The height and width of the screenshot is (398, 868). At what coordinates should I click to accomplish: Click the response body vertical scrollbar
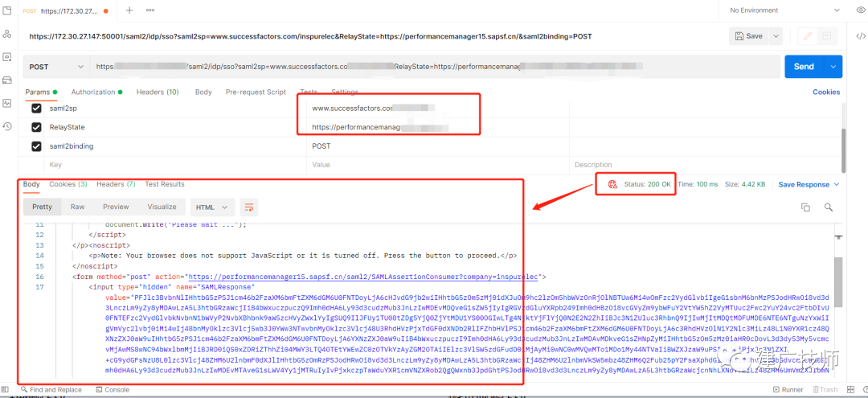(x=838, y=282)
